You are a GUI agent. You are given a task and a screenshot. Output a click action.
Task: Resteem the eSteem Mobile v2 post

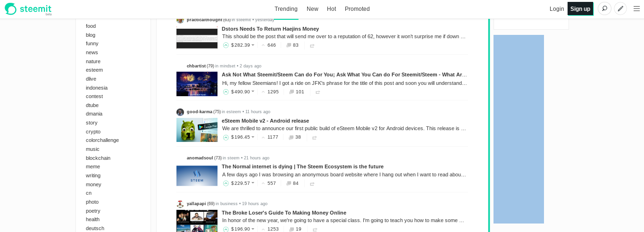pyautogui.click(x=314, y=138)
